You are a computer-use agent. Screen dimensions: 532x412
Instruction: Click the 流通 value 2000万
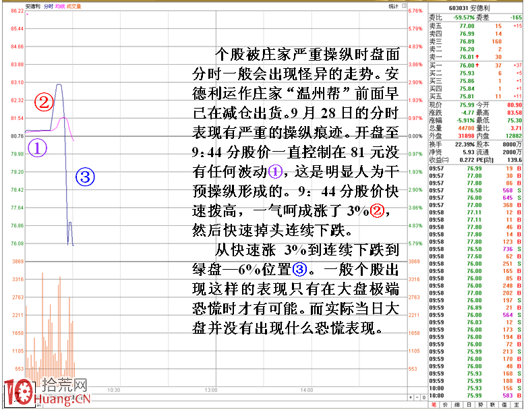click(512, 152)
